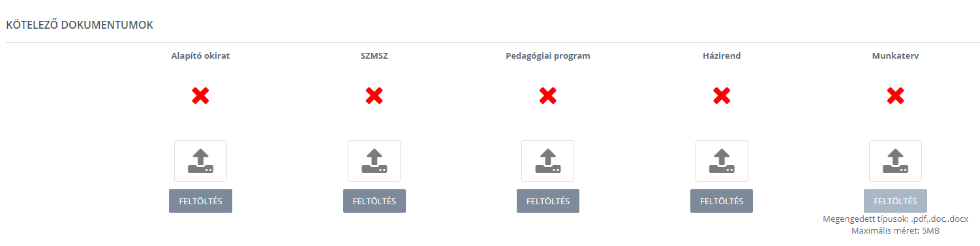The width and height of the screenshot is (980, 246).
Task: Click the Munkaterv column label
Action: pyautogui.click(x=895, y=56)
